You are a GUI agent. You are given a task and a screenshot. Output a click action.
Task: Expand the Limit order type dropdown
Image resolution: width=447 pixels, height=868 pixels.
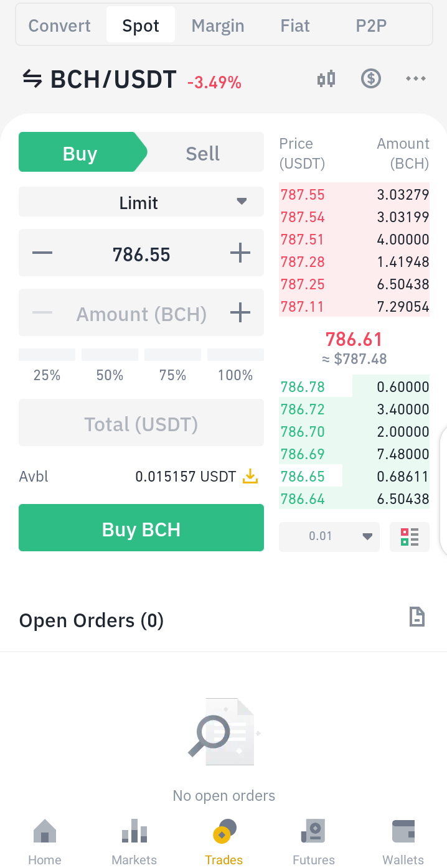coord(141,203)
